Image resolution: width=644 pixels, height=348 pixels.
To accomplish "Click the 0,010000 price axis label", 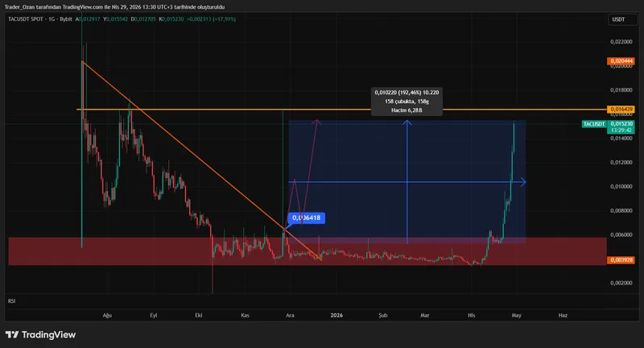I will coord(621,187).
